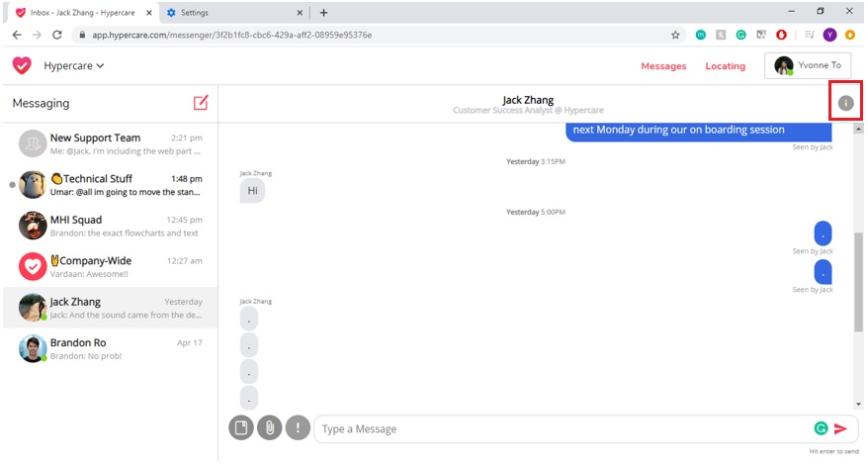Open the conversation info icon
Screen dimensions: 868x464
point(845,103)
